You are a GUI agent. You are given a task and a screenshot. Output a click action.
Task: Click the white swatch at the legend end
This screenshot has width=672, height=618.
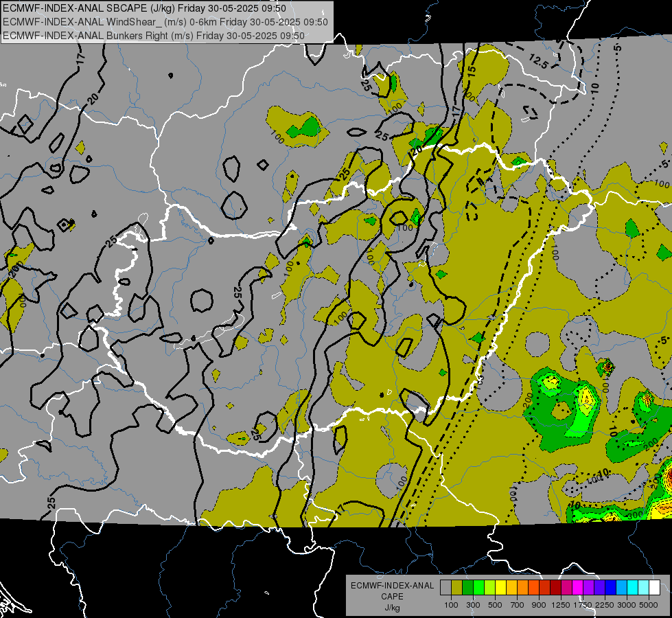[655, 587]
